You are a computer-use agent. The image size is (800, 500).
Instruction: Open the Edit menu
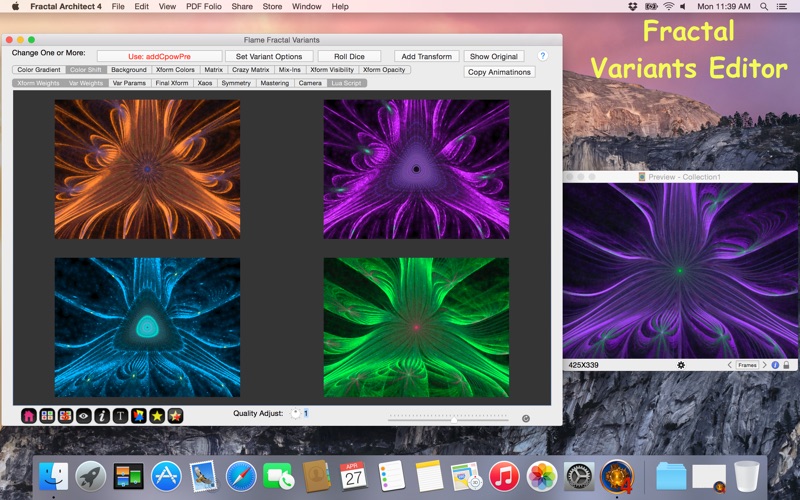[x=141, y=6]
